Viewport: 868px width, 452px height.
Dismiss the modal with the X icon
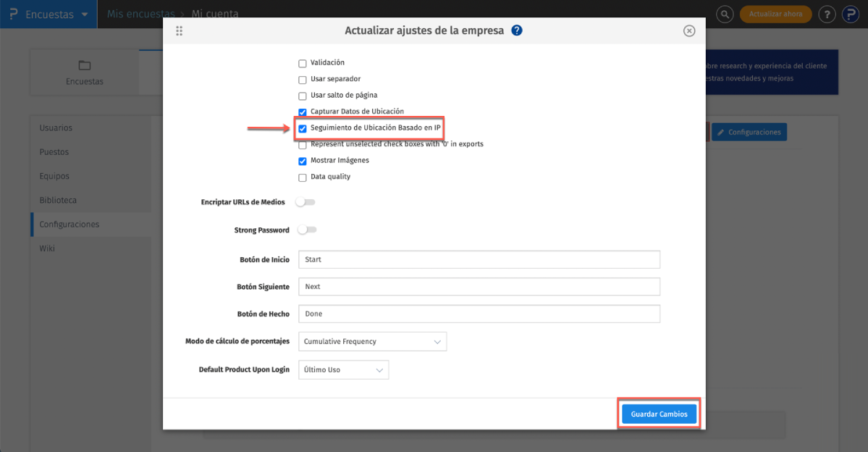tap(688, 30)
